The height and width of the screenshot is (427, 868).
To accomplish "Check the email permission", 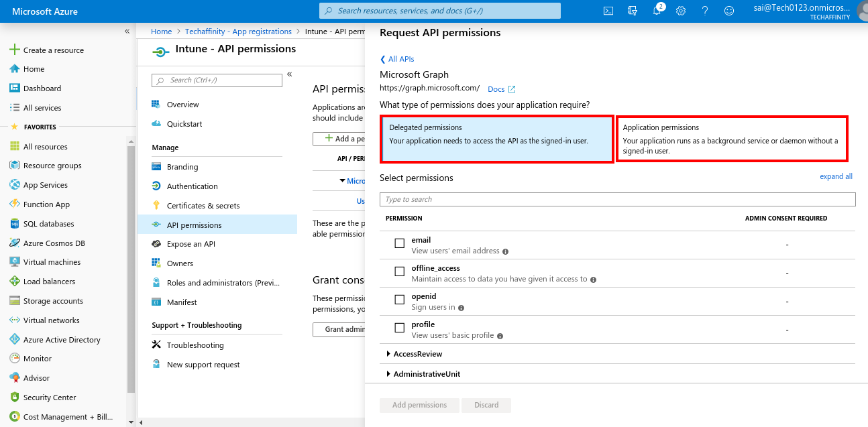I will (399, 243).
